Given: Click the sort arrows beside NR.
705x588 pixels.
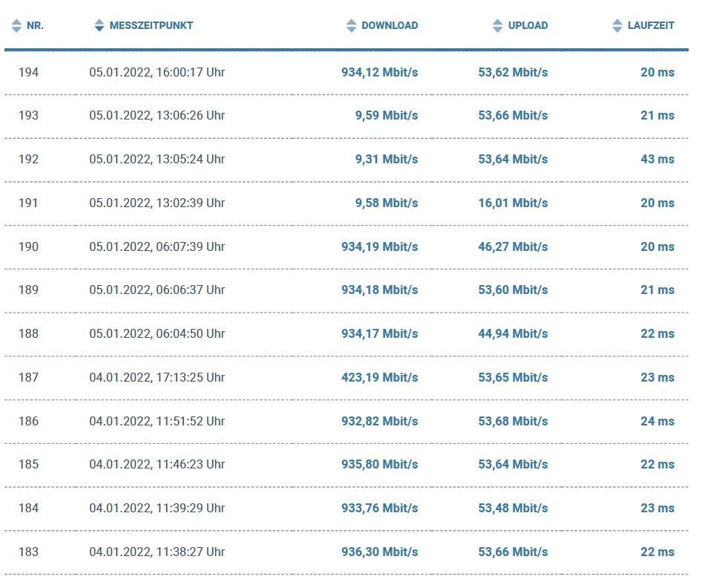Looking at the screenshot, I should pyautogui.click(x=16, y=26).
